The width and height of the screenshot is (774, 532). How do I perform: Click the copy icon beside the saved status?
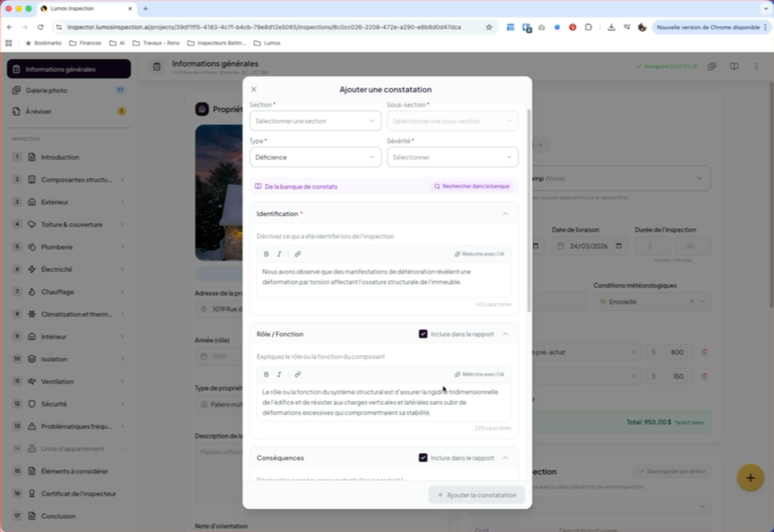(x=712, y=66)
